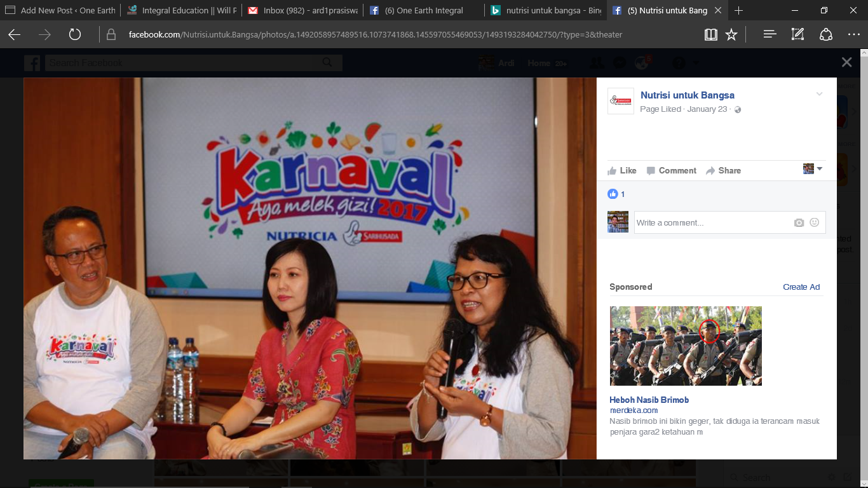Expand post options chevron beside page name
Screen dimensions: 868x488
819,95
